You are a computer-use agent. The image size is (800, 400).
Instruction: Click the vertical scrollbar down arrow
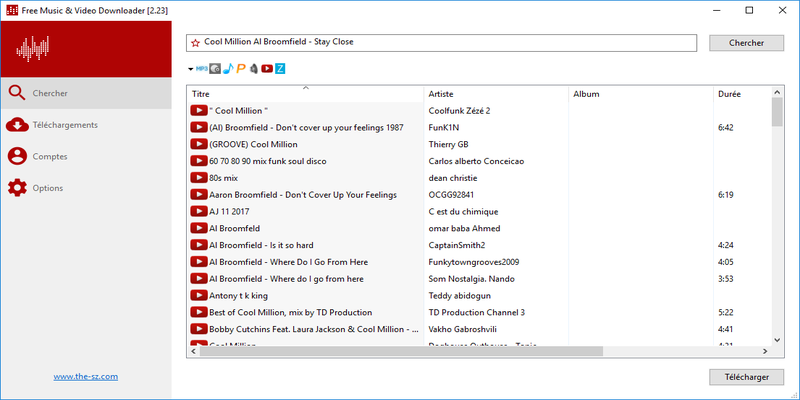point(777,340)
